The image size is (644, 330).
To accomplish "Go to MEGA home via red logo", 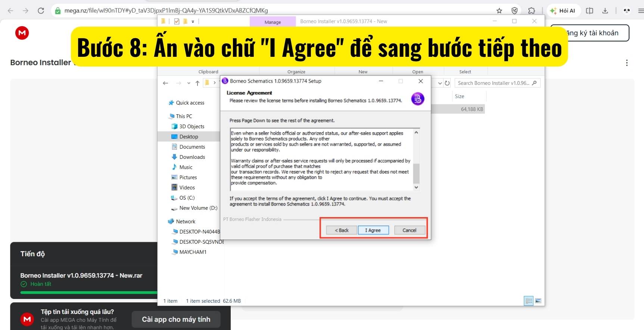I will pos(22,33).
